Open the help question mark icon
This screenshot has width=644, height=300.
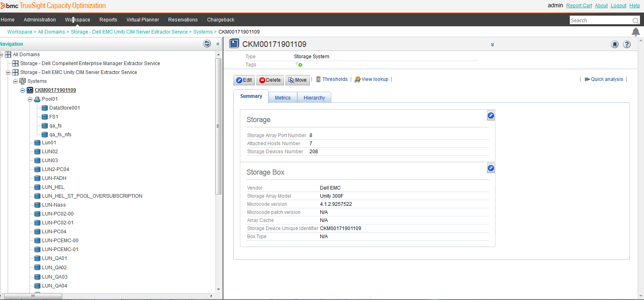click(x=627, y=44)
